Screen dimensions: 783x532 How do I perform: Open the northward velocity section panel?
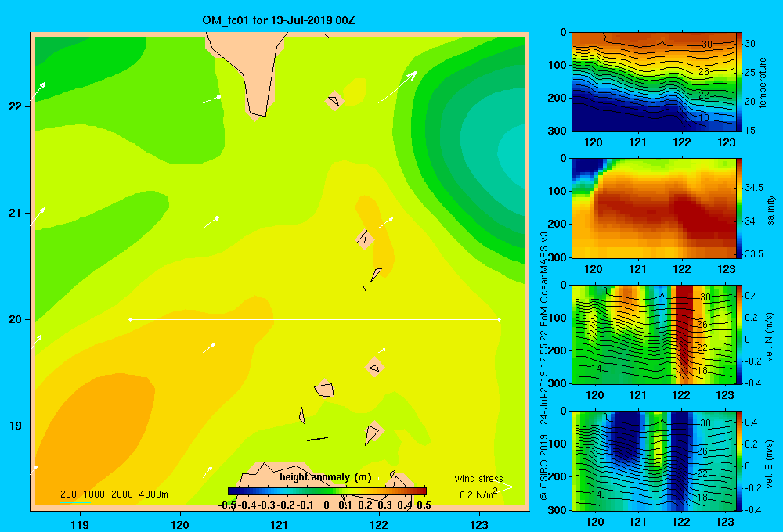[654, 334]
